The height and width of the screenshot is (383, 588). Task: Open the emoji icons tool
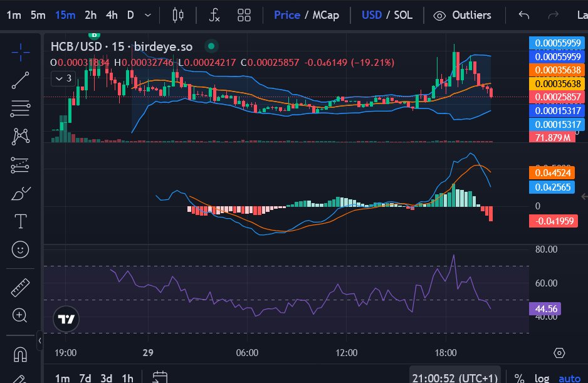[x=20, y=249]
